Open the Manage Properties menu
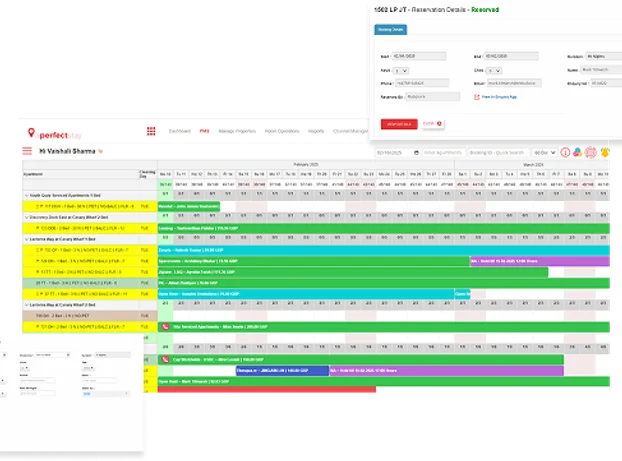Screen dimensions: 622x461 point(237,131)
